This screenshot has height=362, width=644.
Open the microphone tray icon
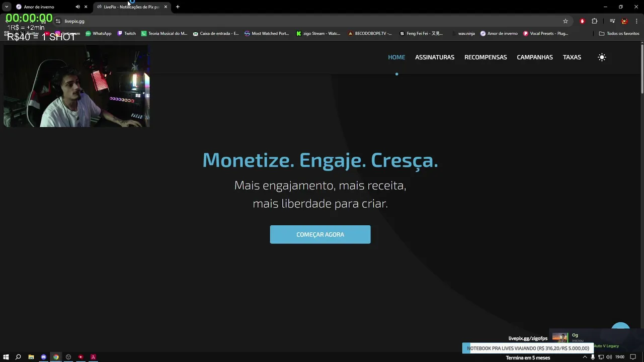(593, 357)
